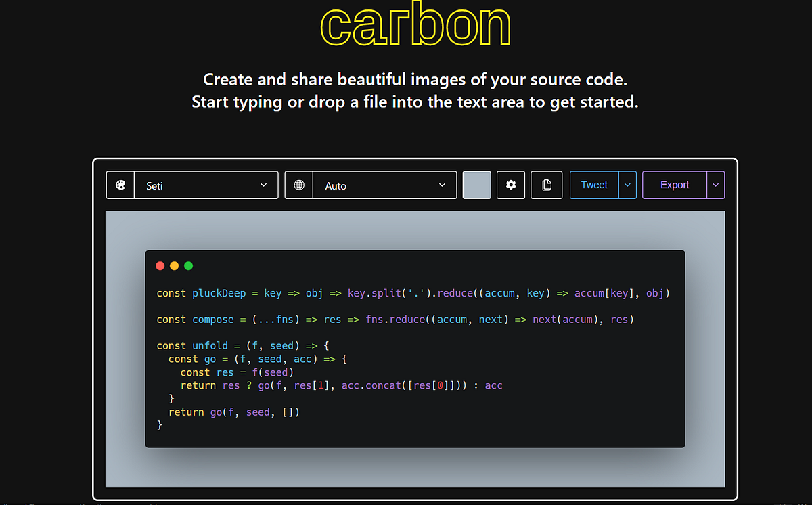Expand the Tweet options arrow
The image size is (812, 505).
[627, 185]
